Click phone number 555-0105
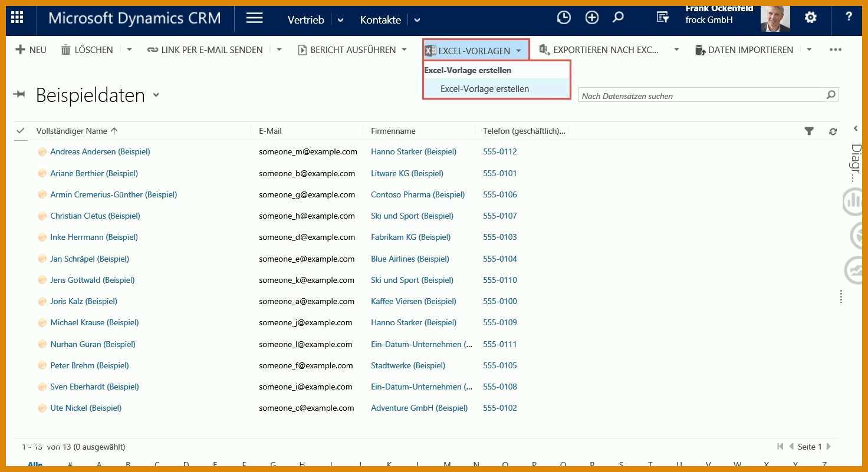868x472 pixels. pyautogui.click(x=499, y=365)
